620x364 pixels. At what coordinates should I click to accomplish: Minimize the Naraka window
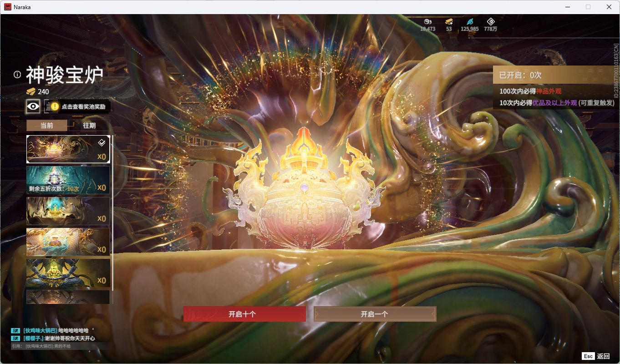point(567,7)
